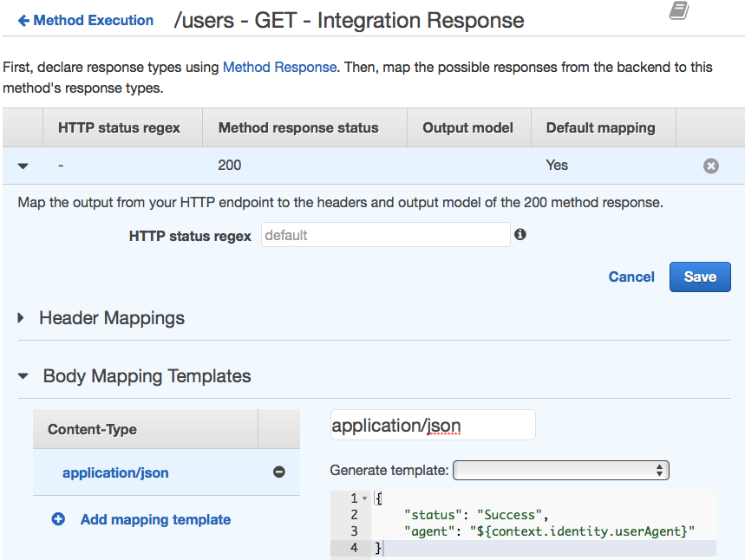Viewport: 745px width, 560px height.
Task: Fold the code block at line 1
Action: pos(364,498)
